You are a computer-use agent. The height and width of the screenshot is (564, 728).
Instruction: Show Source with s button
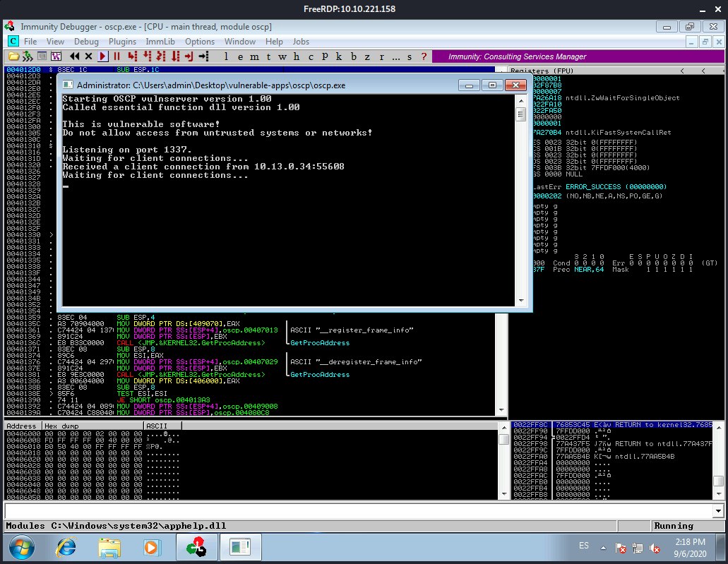point(410,56)
